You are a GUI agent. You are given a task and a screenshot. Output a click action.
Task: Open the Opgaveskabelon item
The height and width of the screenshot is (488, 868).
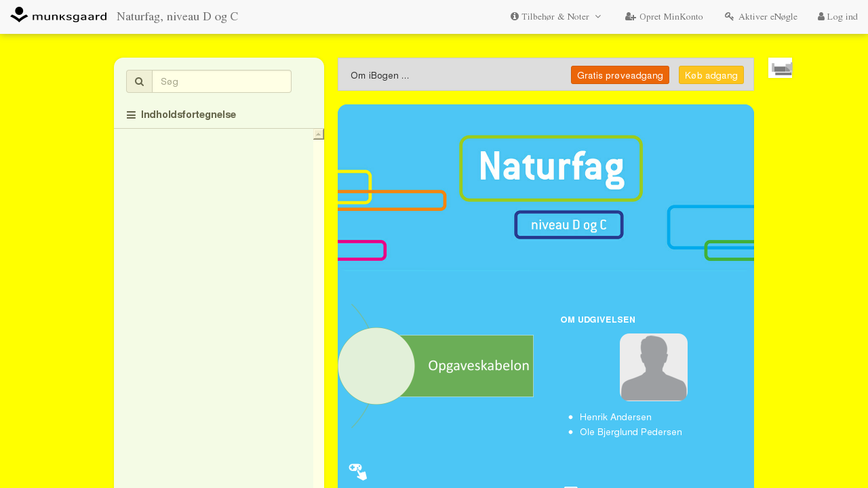(435, 366)
